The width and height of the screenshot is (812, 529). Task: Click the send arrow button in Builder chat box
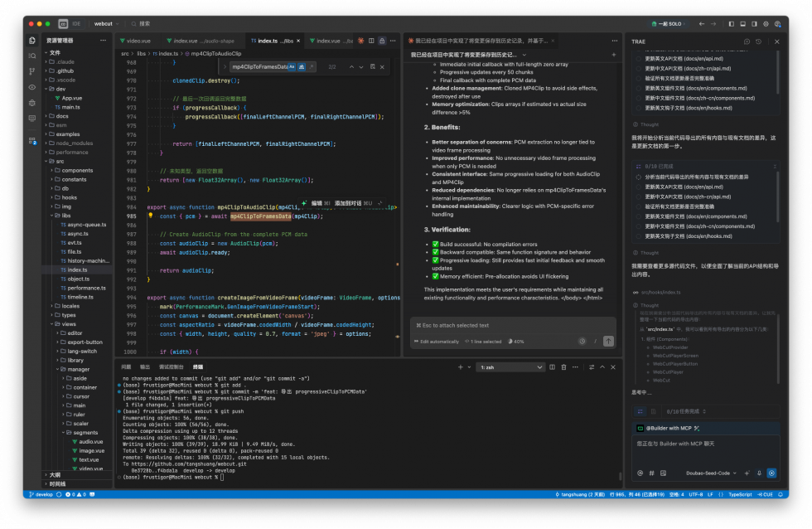pos(771,473)
